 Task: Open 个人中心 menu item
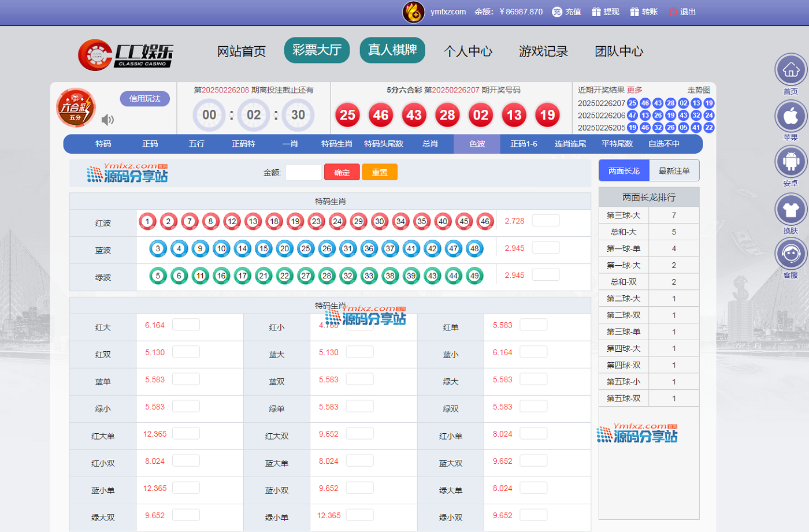click(x=467, y=51)
